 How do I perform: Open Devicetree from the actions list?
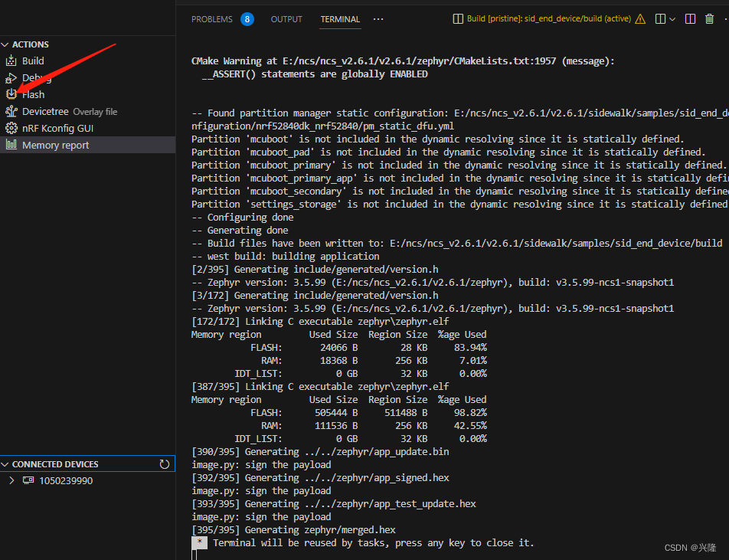coord(46,112)
